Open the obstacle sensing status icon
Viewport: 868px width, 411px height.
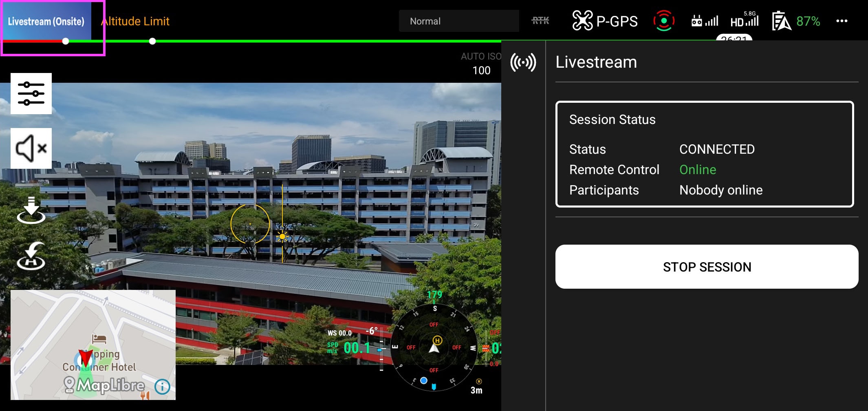tap(664, 21)
